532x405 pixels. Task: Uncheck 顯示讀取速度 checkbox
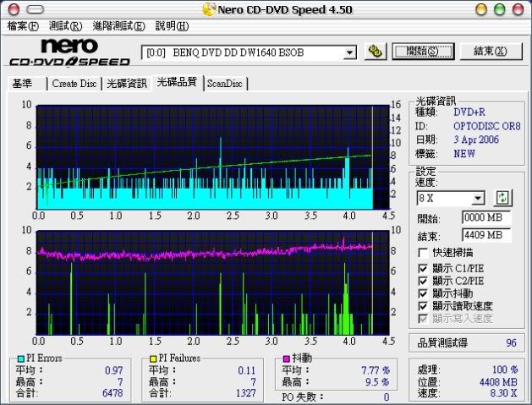[x=423, y=306]
